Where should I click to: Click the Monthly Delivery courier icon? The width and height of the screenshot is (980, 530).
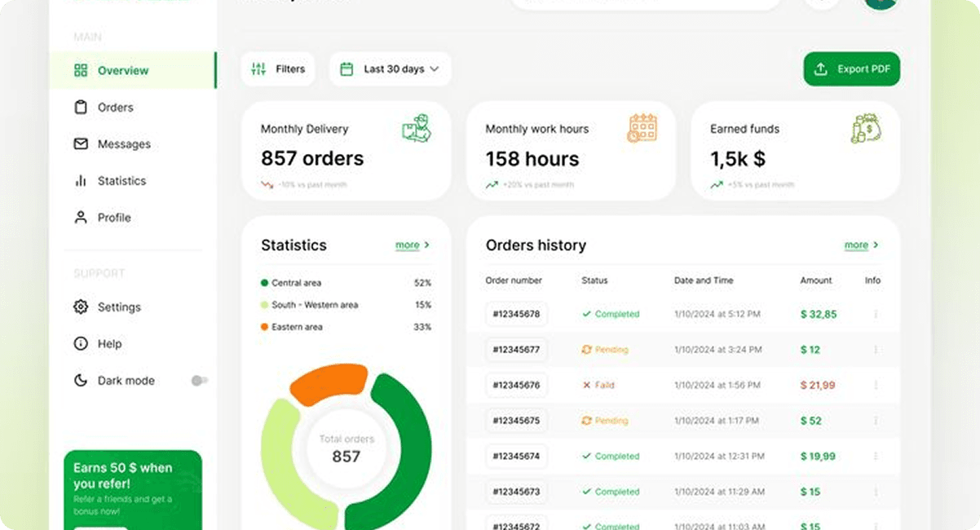tap(417, 128)
